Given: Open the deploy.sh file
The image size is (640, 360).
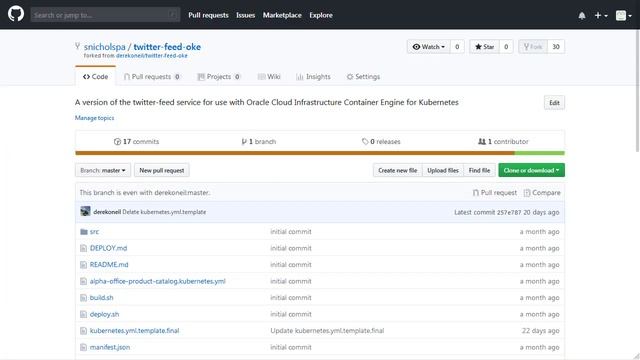Looking at the screenshot, I should tap(104, 314).
